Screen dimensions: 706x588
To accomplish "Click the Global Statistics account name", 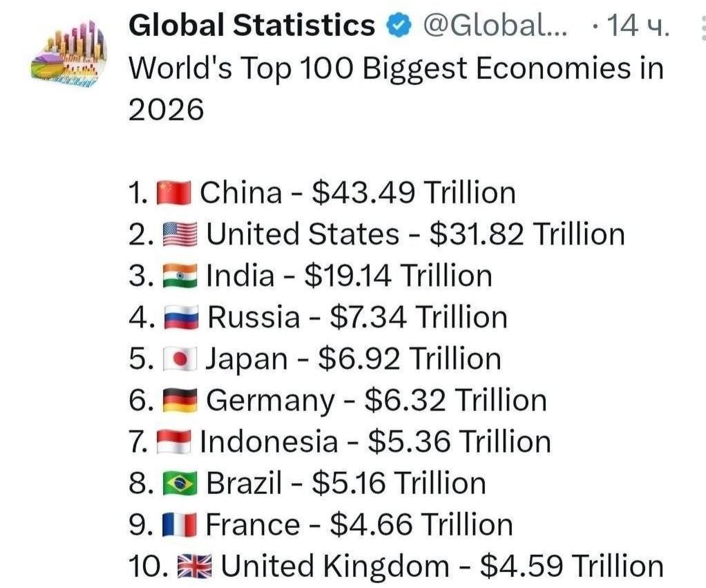I will 251,25.
